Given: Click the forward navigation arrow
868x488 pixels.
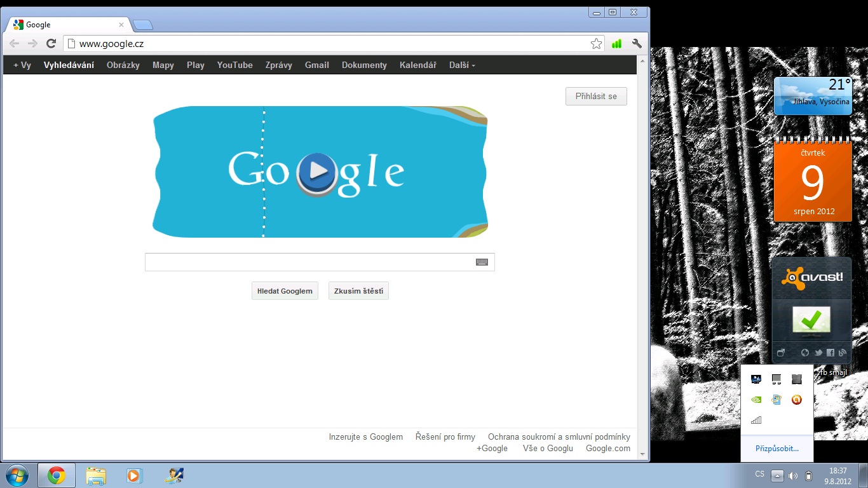Looking at the screenshot, I should coord(33,44).
